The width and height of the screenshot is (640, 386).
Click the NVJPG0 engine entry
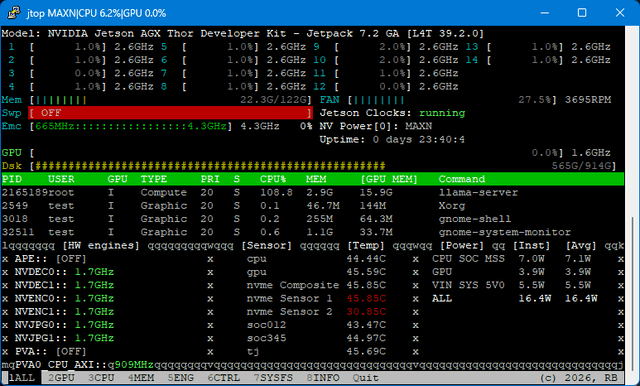pyautogui.click(x=64, y=325)
